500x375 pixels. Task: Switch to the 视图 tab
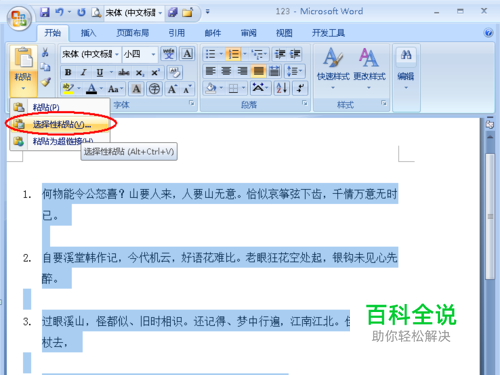point(284,33)
